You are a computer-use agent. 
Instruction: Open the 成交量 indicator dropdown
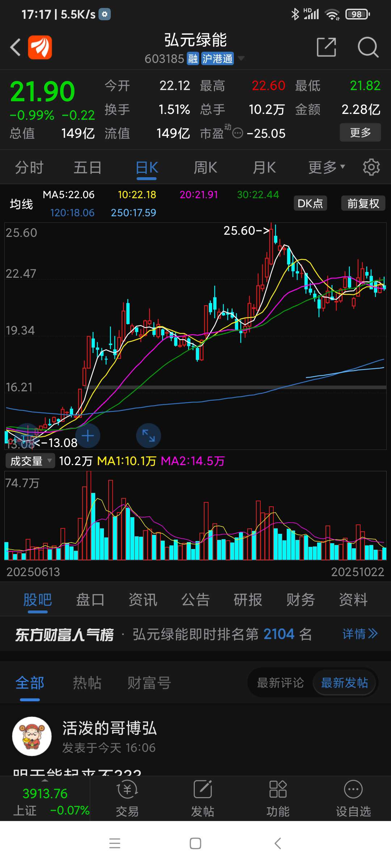(30, 461)
